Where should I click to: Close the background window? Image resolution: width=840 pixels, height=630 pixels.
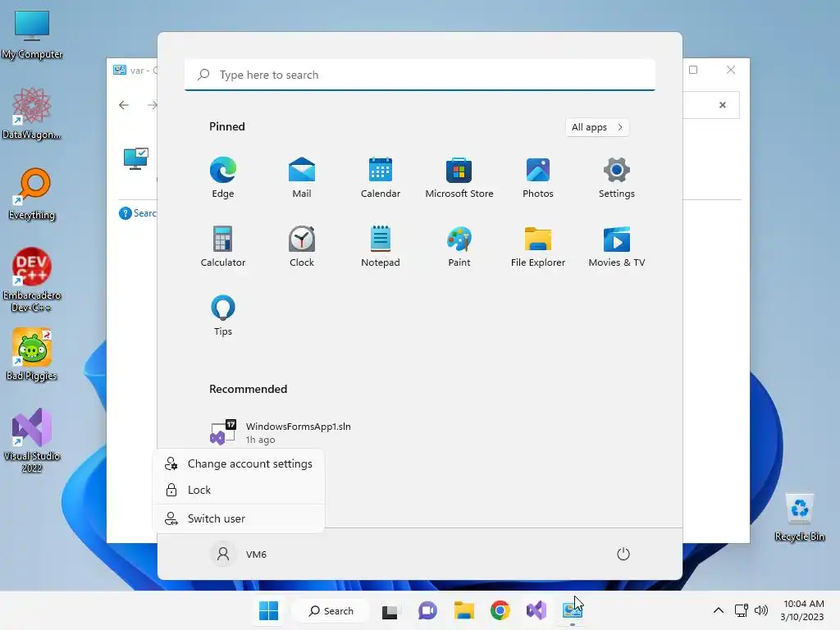click(x=731, y=70)
